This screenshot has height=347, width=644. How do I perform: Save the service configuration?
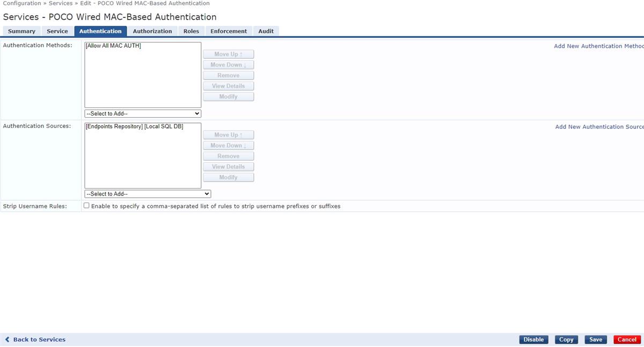pos(596,339)
